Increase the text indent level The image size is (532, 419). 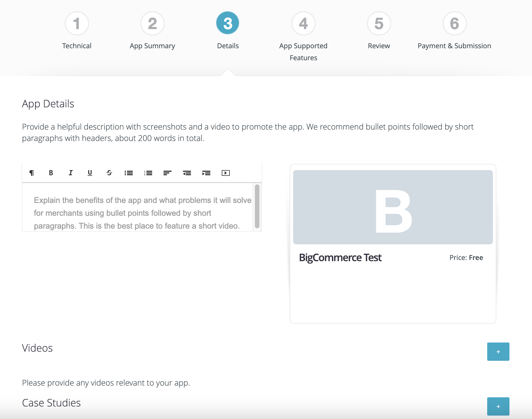206,173
